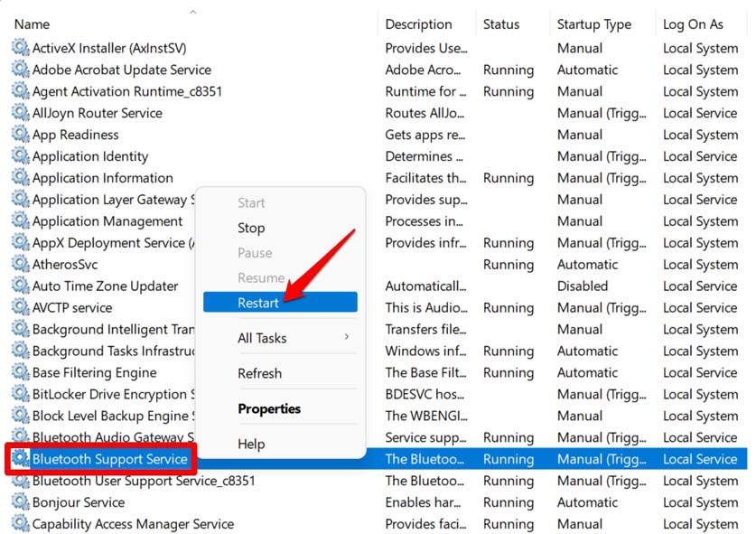
Task: Click the Agent Activation Runtime gear icon
Action: click(x=20, y=91)
